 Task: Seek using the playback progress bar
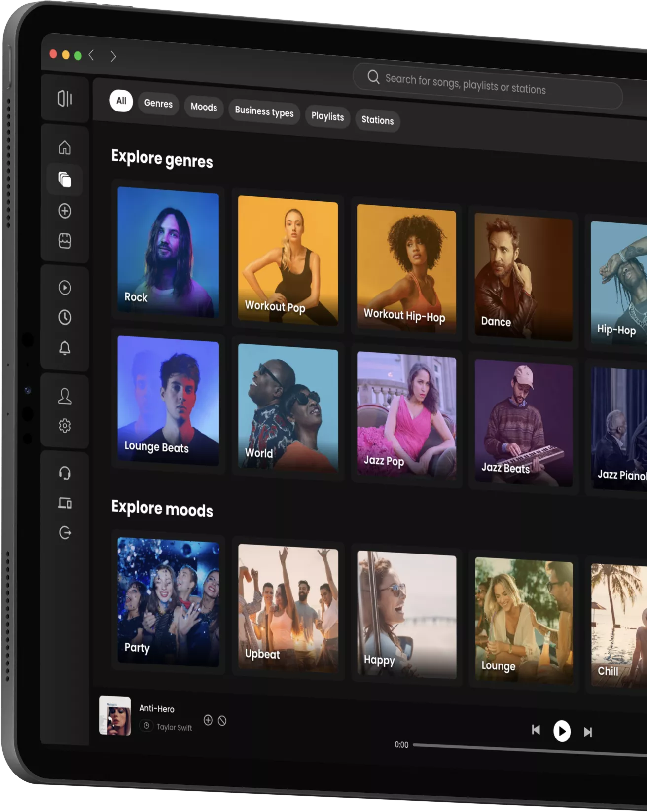coord(530,749)
